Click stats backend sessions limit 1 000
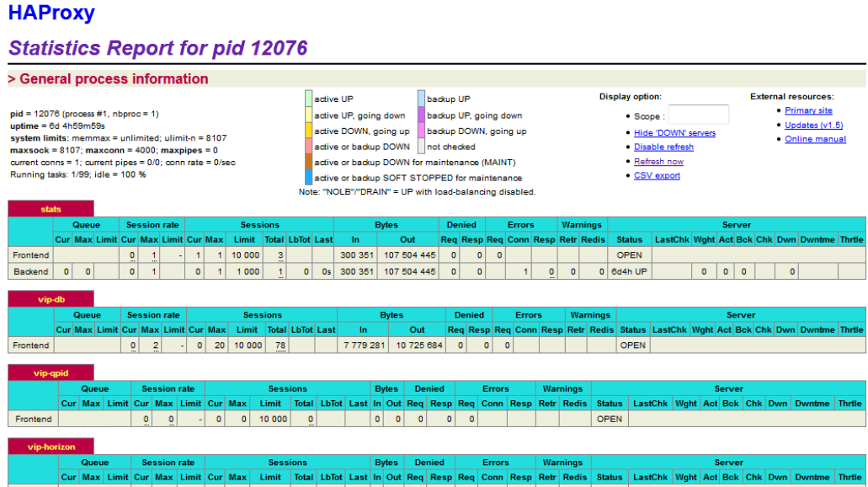 point(248,271)
